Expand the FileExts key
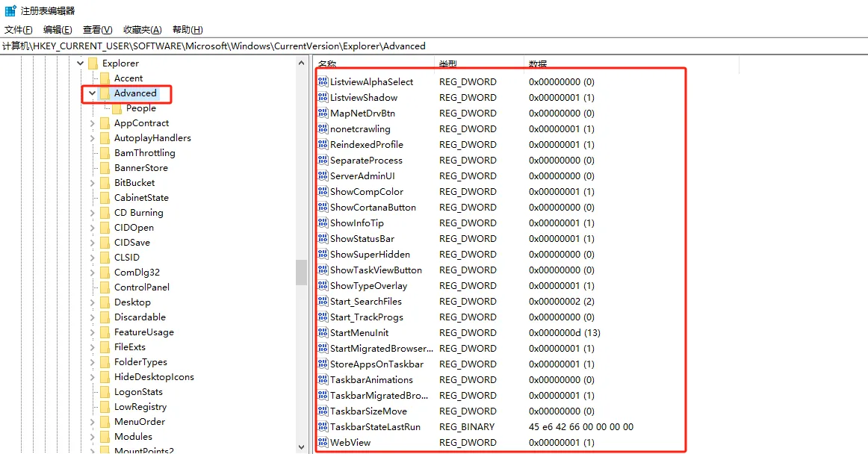868x454 pixels. (93, 347)
